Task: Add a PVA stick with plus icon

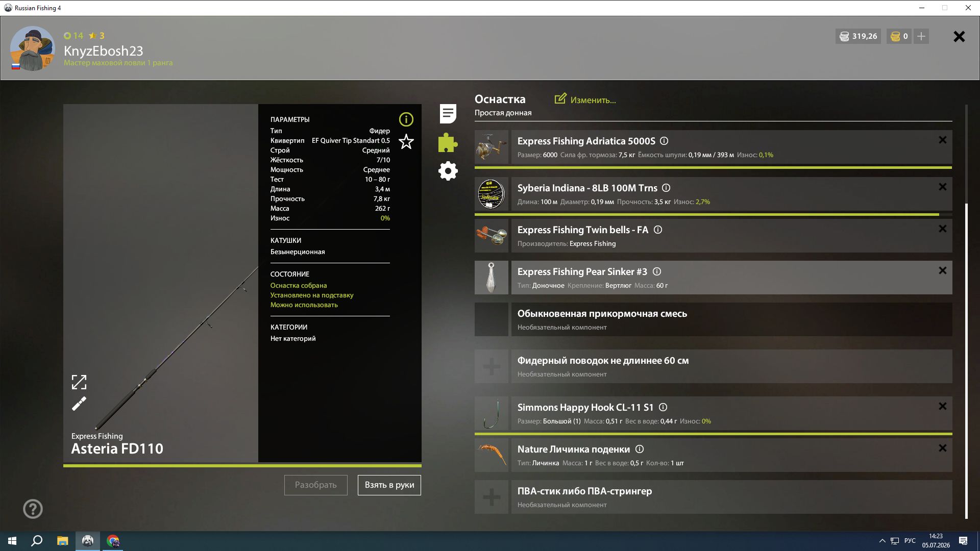Action: (492, 497)
